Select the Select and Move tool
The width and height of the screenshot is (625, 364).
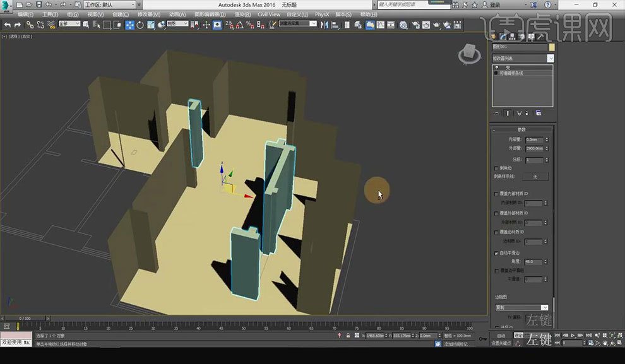pyautogui.click(x=129, y=25)
